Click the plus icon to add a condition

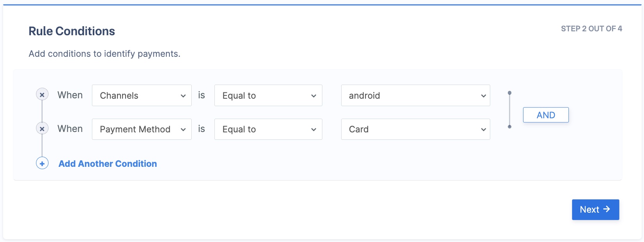tap(42, 163)
